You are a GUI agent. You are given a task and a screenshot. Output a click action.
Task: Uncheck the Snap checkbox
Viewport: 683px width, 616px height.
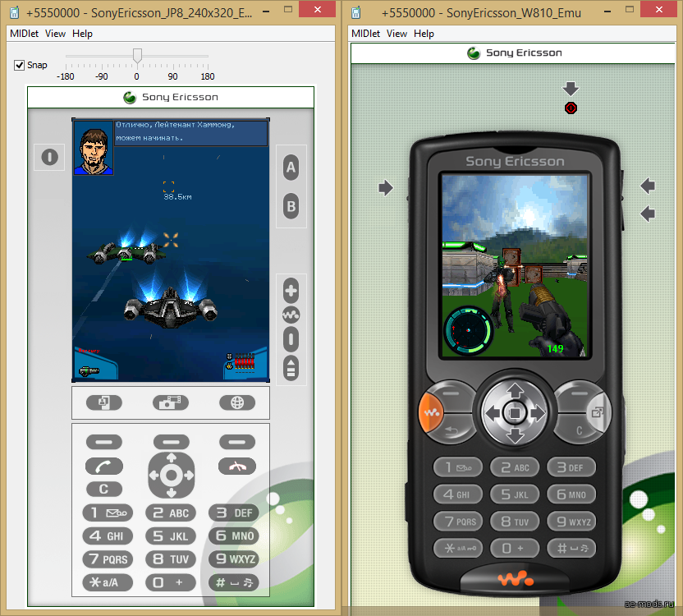20,65
